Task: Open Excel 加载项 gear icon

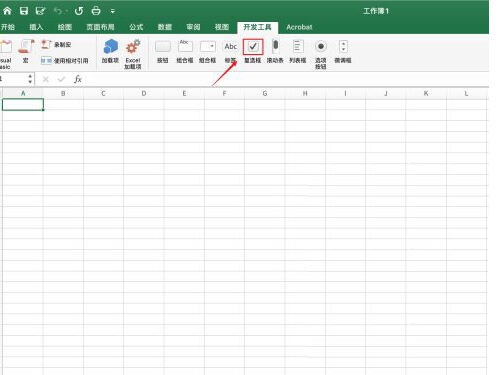Action: pyautogui.click(x=133, y=54)
